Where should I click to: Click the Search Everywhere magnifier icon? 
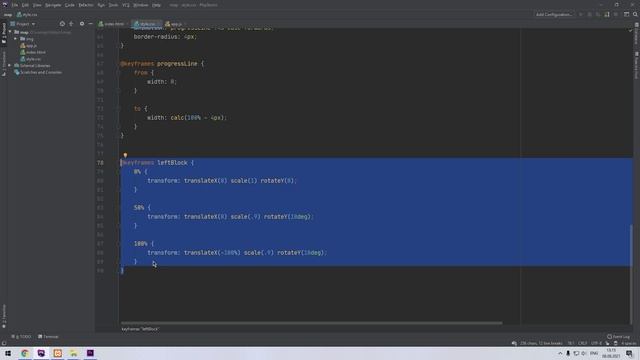pyautogui.click(x=635, y=15)
